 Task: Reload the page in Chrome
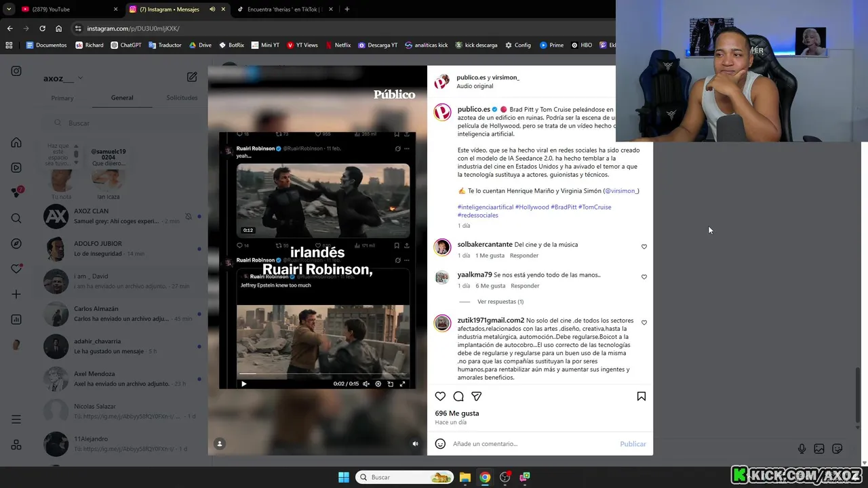(42, 28)
